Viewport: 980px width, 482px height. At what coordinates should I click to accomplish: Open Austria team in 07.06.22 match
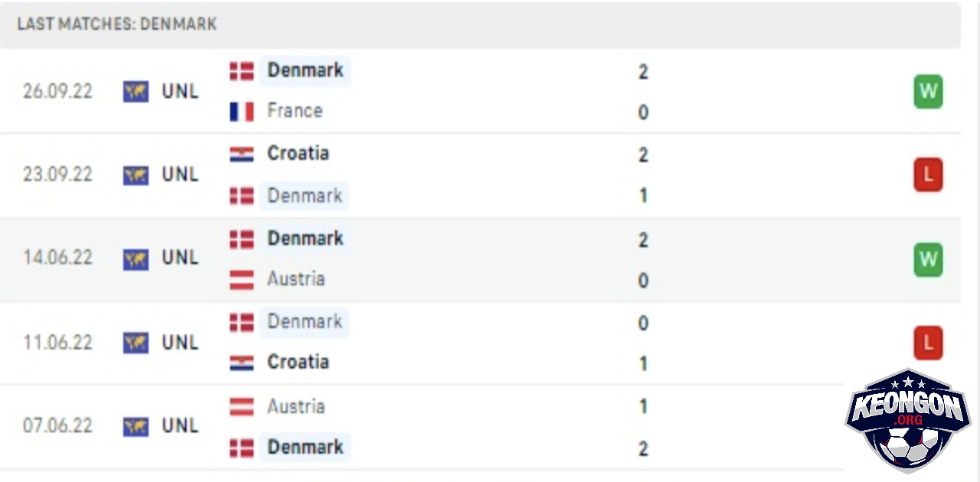click(x=296, y=406)
